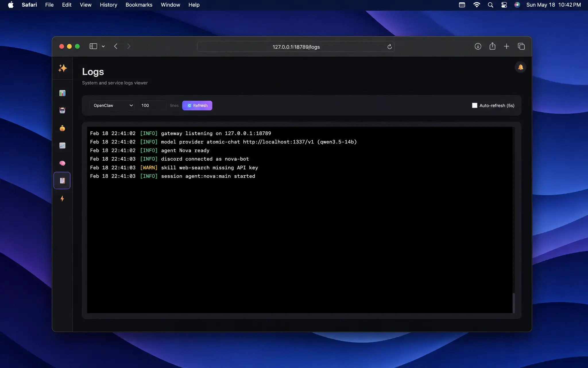Open the Apple menu

pos(11,5)
